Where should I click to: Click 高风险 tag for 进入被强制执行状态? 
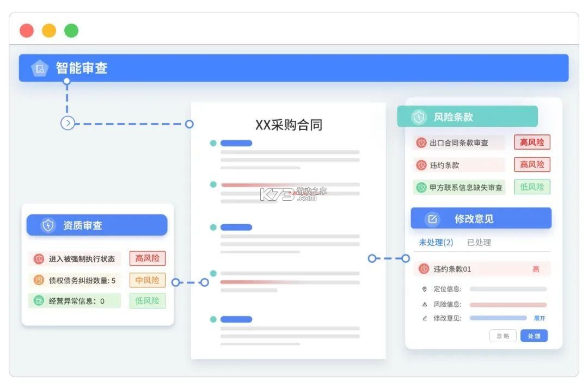click(x=148, y=258)
